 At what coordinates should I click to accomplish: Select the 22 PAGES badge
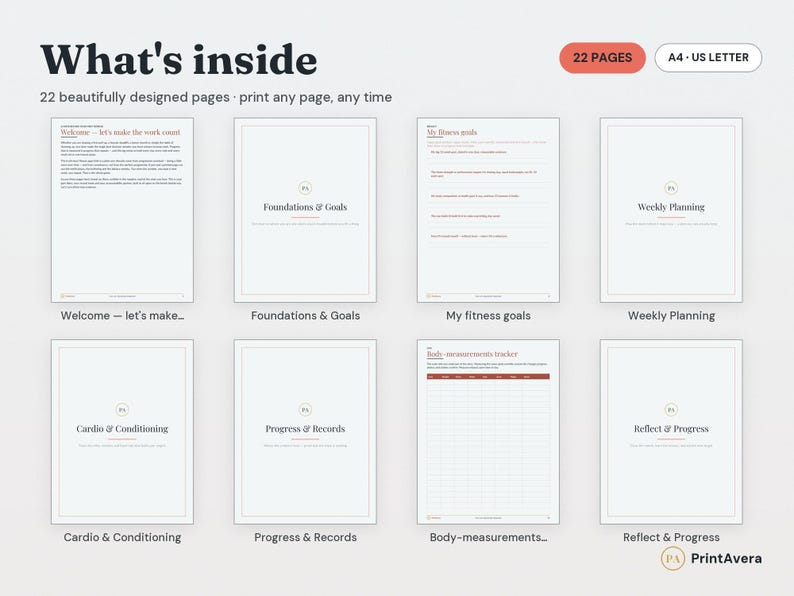point(602,58)
